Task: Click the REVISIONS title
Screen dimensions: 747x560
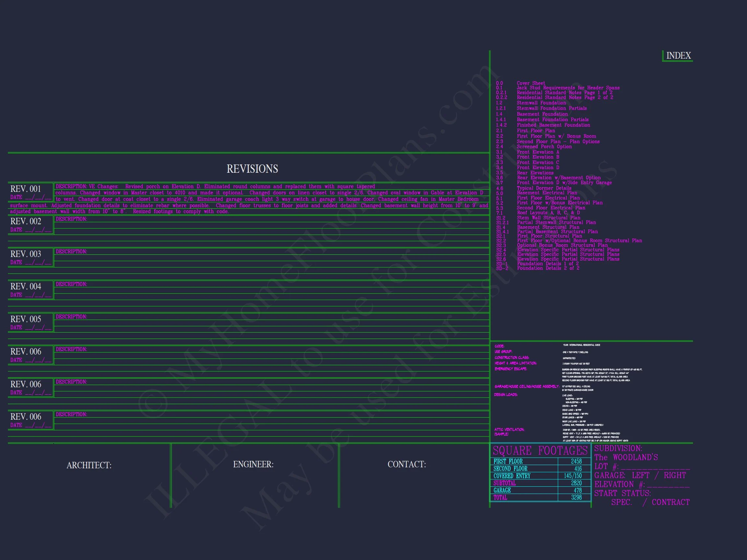Action: (x=252, y=169)
